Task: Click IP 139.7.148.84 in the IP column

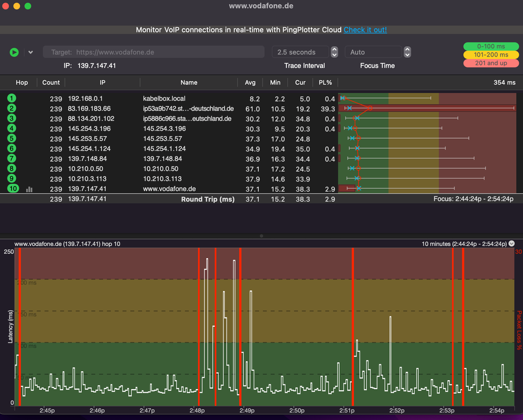Action: 87,159
